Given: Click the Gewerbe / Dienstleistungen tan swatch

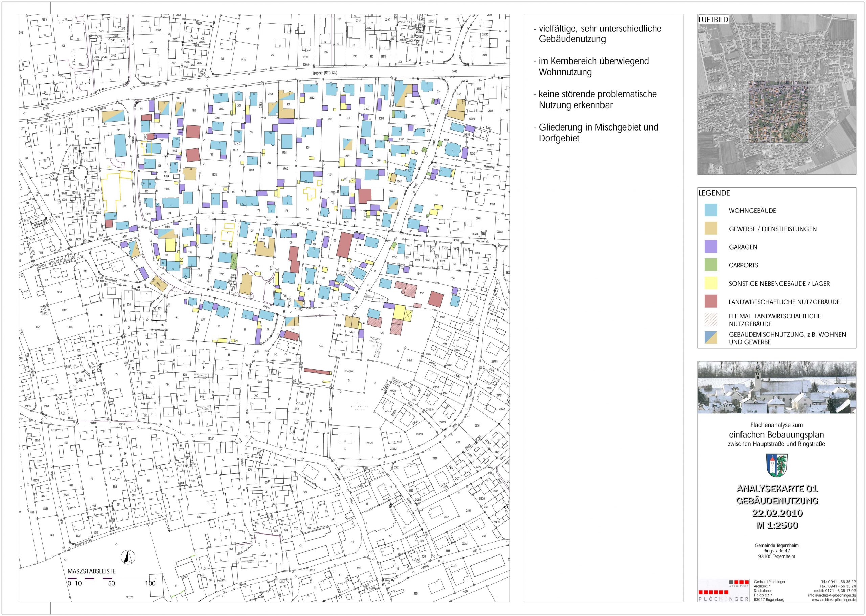Looking at the screenshot, I should (711, 228).
